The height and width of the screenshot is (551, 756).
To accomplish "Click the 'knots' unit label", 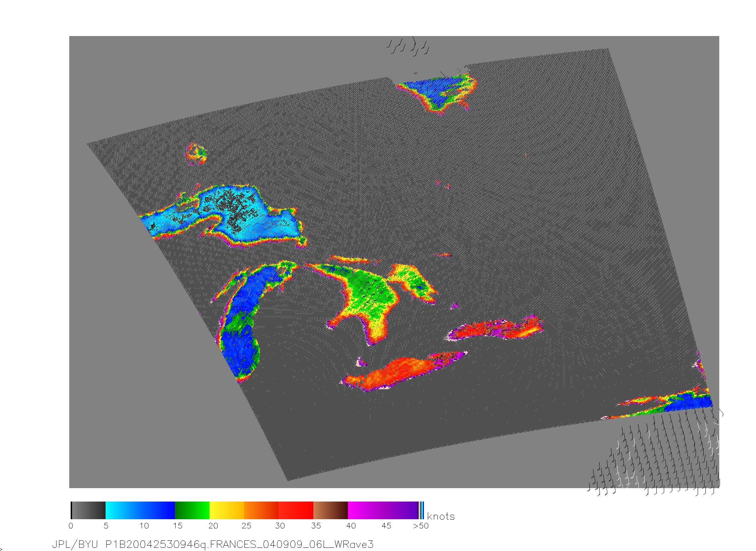I will (441, 516).
